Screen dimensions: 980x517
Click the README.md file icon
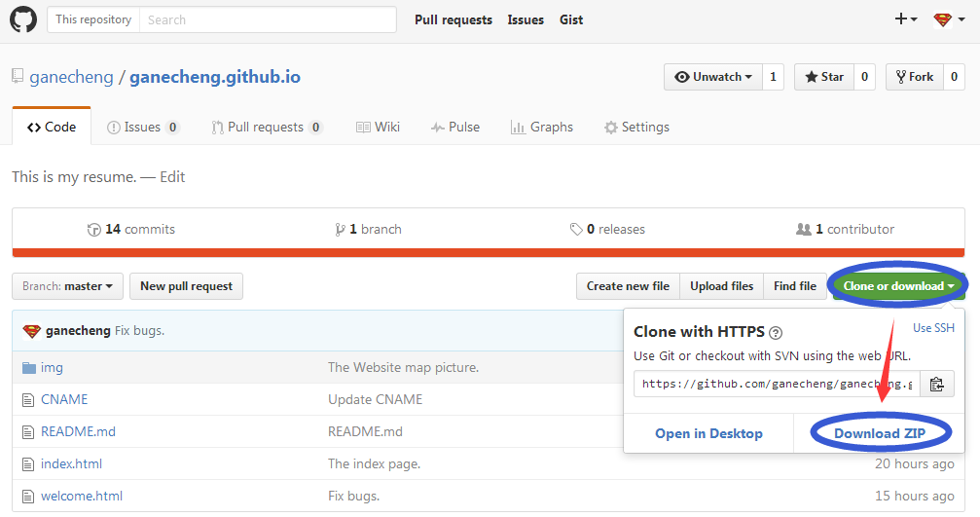click(28, 432)
